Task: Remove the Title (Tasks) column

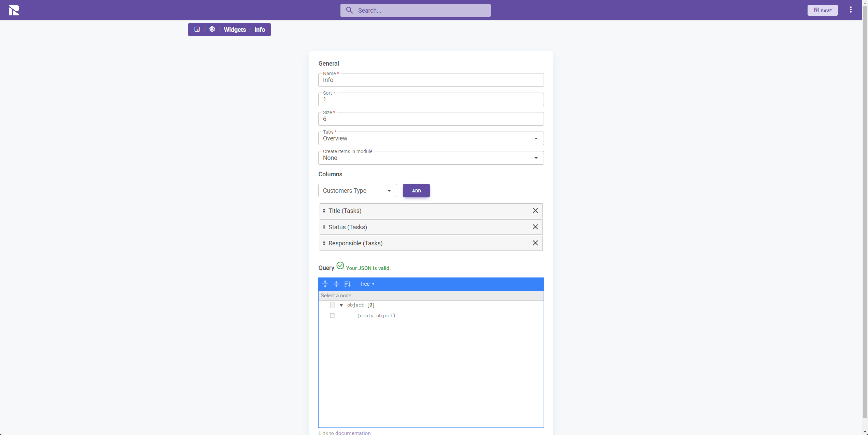Action: click(535, 210)
